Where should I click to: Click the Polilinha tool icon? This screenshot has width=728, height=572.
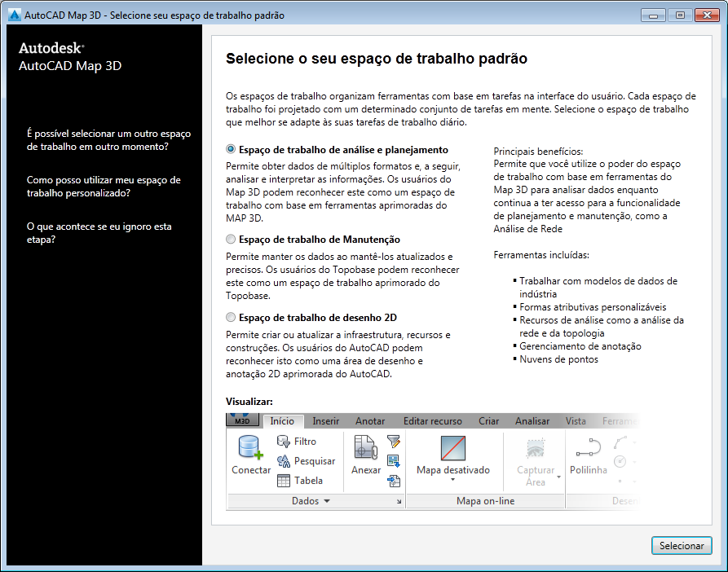coord(589,447)
